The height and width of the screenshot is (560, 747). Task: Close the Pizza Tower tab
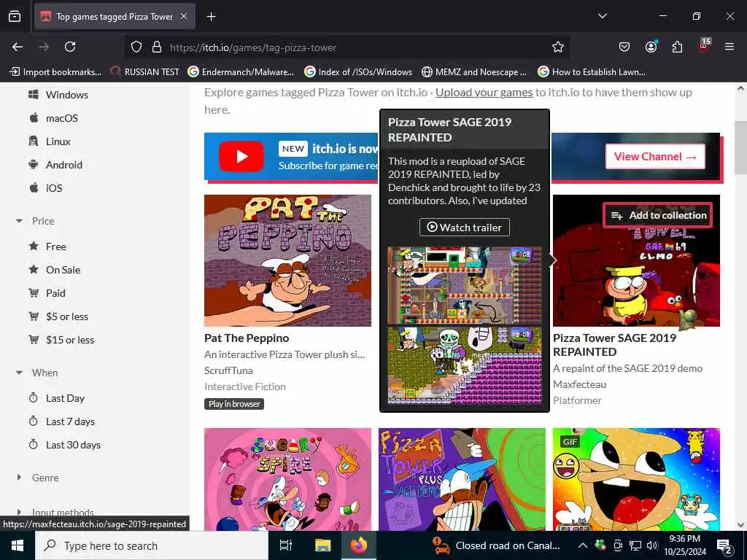184,16
